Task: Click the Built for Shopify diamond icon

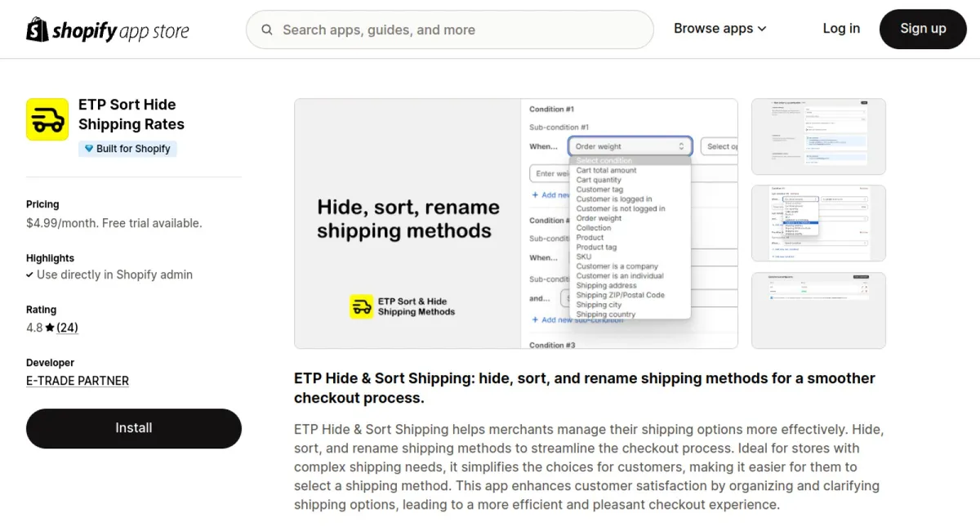Action: pyautogui.click(x=89, y=149)
